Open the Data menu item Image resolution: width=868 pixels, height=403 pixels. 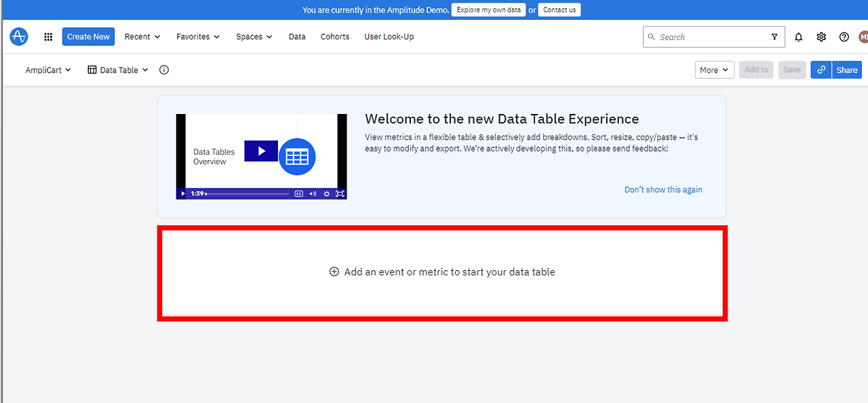coord(297,37)
